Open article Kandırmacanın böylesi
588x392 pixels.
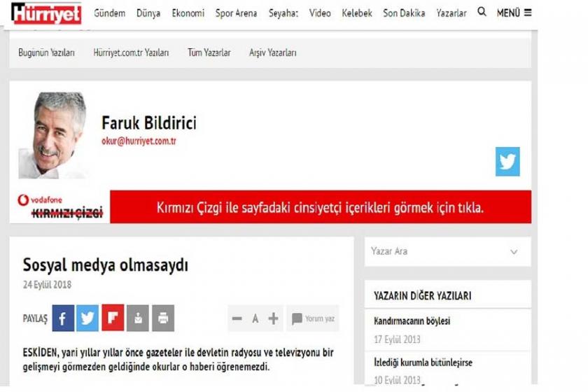pos(412,321)
